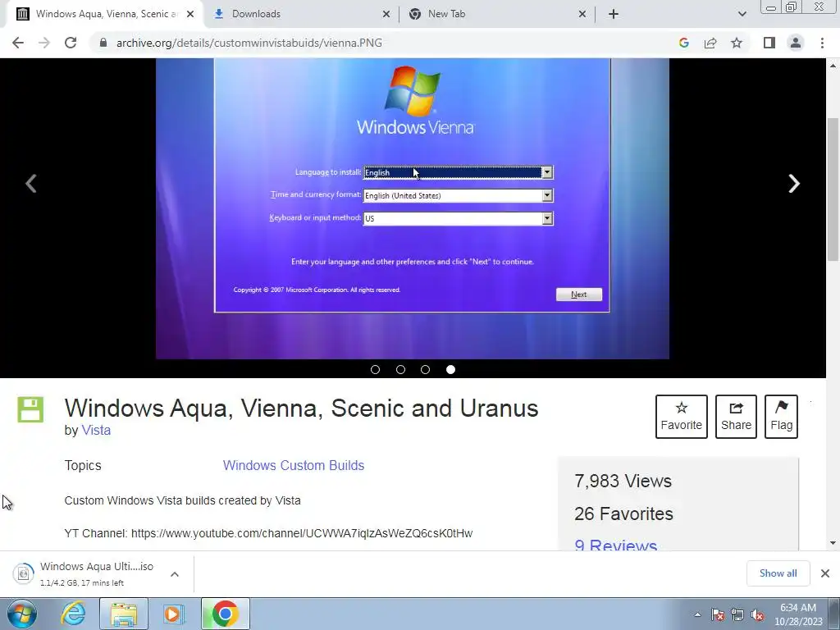
Task: Show hidden system tray icons
Action: [697, 614]
